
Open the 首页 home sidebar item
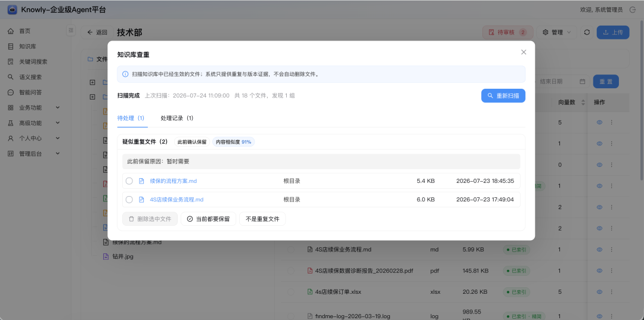point(24,31)
